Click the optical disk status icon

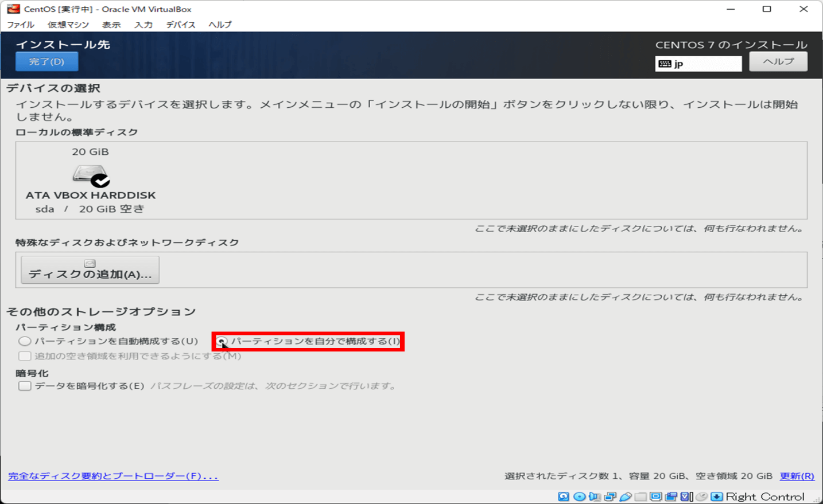(x=580, y=497)
